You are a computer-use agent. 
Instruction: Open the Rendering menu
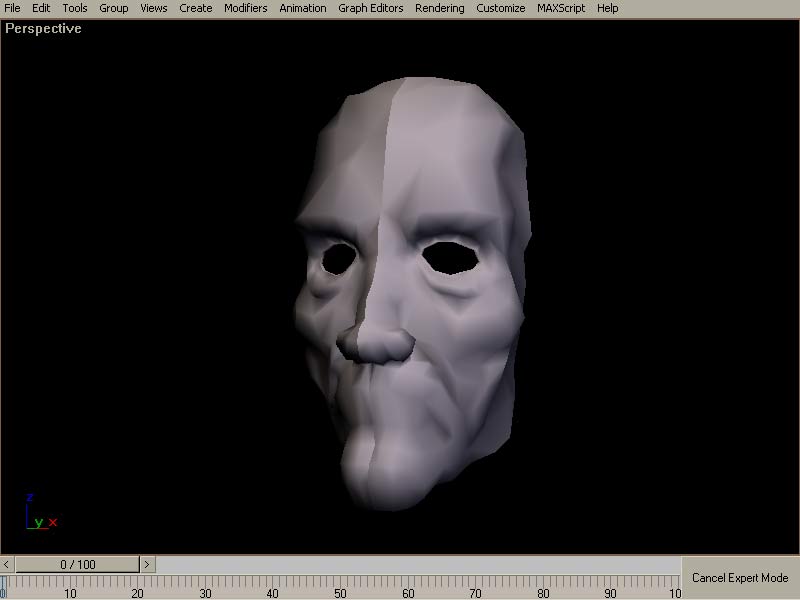click(440, 8)
